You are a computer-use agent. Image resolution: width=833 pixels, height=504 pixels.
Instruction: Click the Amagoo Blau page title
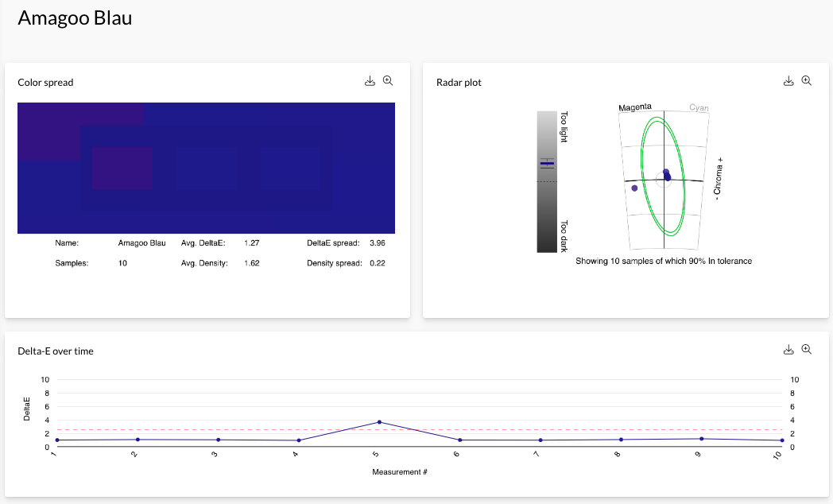[x=75, y=18]
